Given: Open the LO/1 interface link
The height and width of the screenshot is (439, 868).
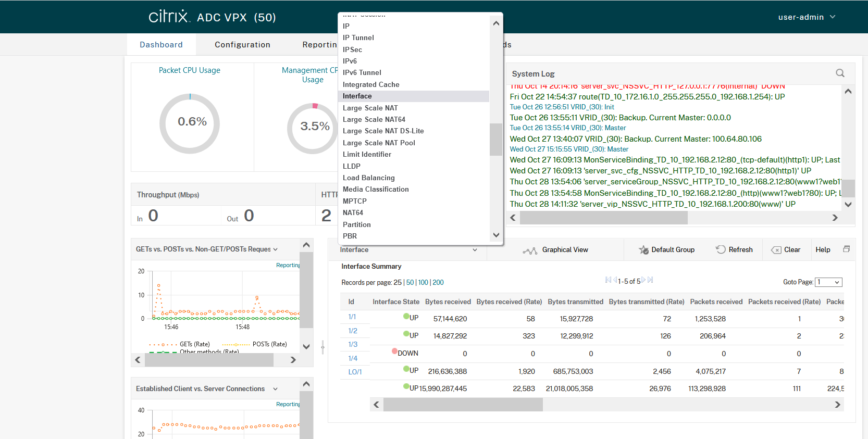Looking at the screenshot, I should click(355, 372).
